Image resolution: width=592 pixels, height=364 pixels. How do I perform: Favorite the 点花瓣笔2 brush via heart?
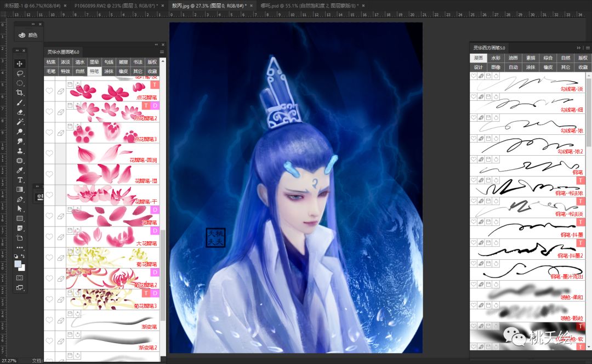[49, 112]
